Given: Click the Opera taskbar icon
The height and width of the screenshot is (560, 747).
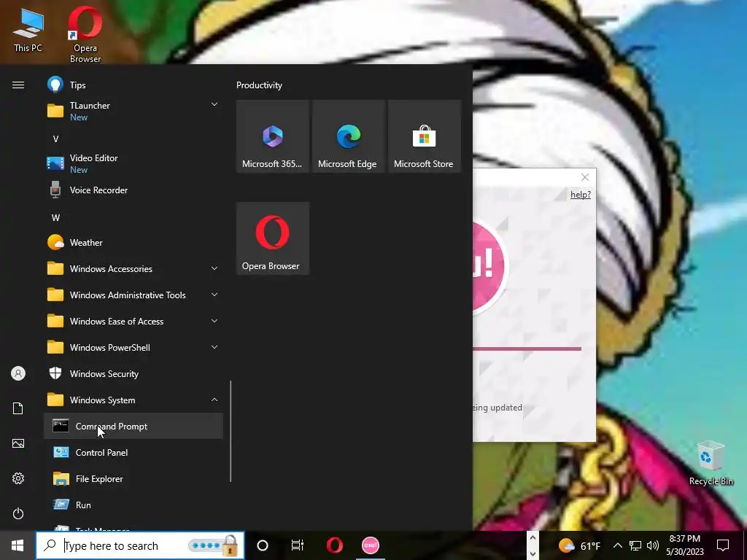Looking at the screenshot, I should [334, 545].
